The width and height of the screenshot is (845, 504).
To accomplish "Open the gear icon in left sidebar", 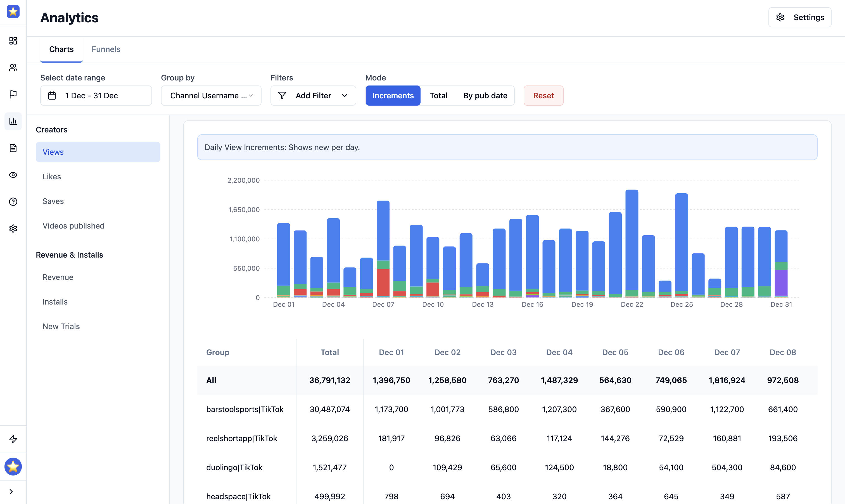I will (x=13, y=229).
